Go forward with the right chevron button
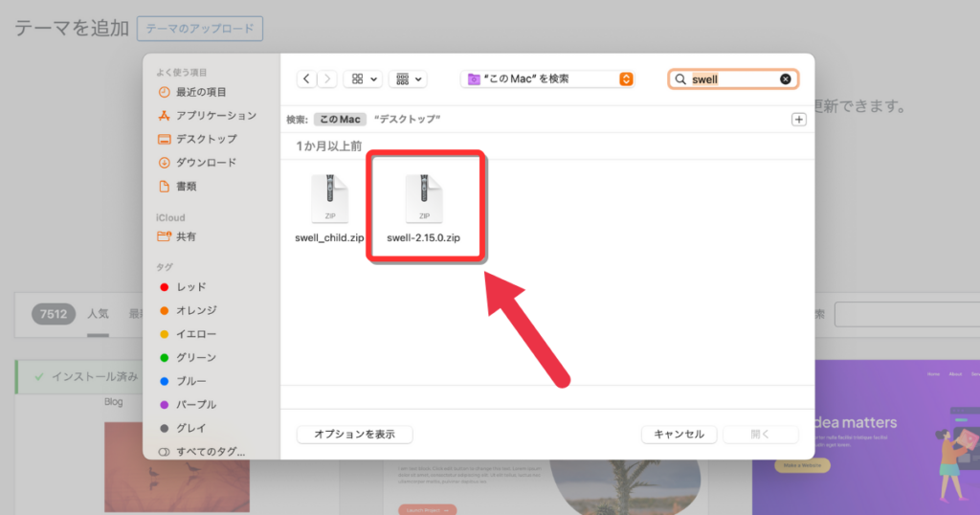The image size is (980, 515). coord(327,79)
